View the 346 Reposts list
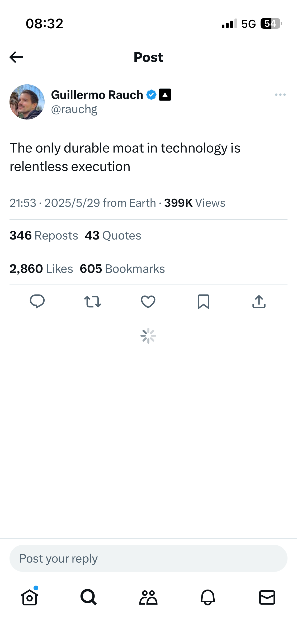297x644 pixels. tap(44, 236)
